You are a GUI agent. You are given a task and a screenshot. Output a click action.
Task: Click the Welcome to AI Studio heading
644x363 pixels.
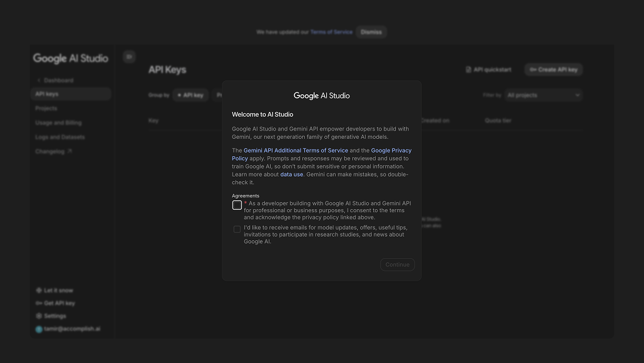262,114
